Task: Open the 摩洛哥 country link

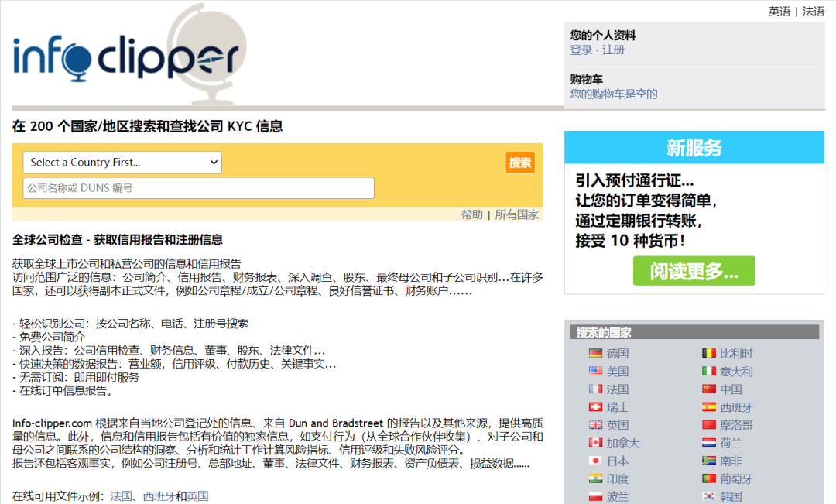Action: point(736,425)
